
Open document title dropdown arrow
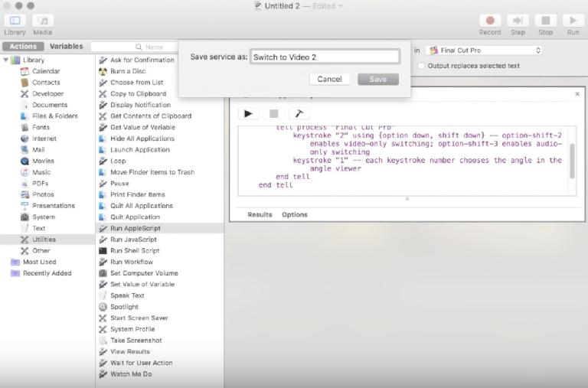pos(341,6)
